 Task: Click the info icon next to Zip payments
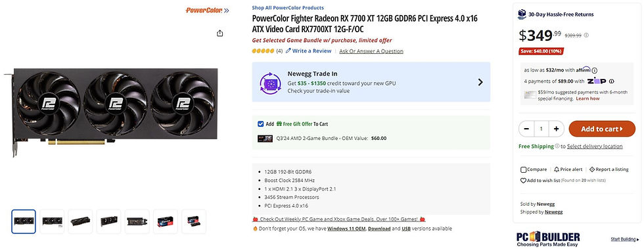pyautogui.click(x=612, y=81)
